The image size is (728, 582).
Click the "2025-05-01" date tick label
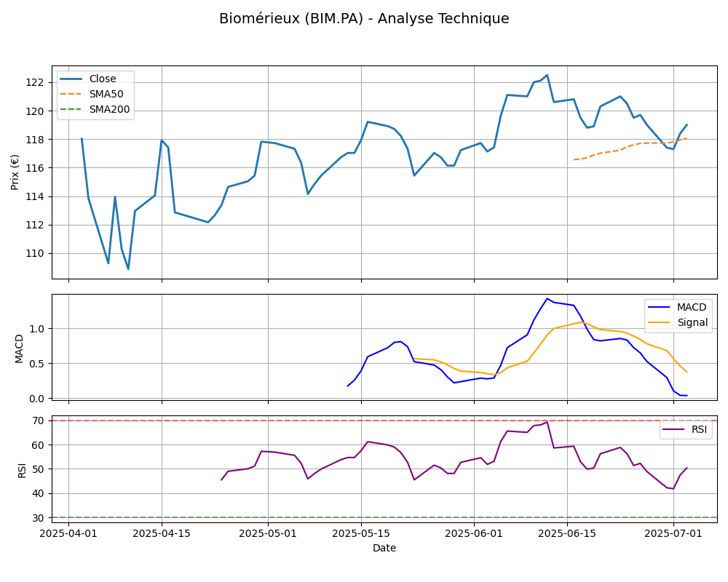[x=268, y=533]
